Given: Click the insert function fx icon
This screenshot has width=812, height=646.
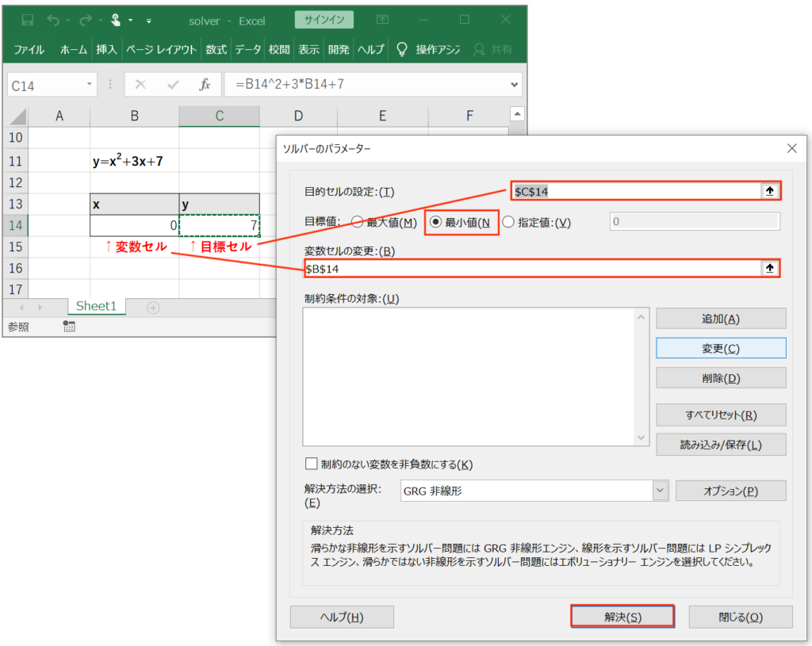Looking at the screenshot, I should pyautogui.click(x=205, y=85).
